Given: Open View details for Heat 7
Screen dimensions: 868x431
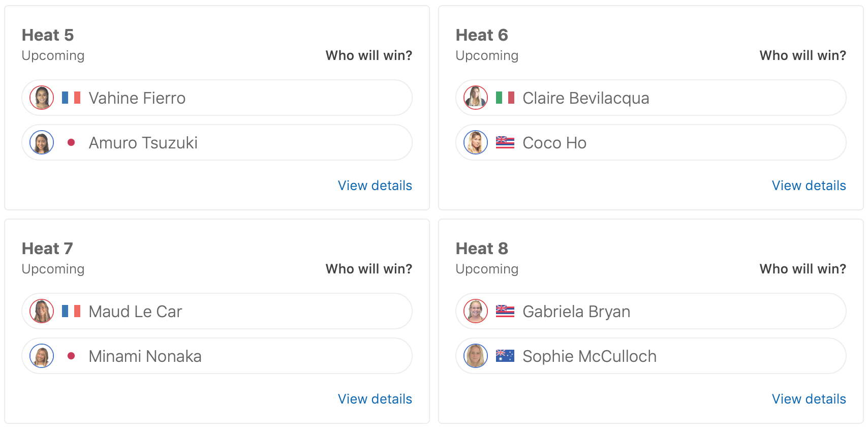Looking at the screenshot, I should point(375,399).
